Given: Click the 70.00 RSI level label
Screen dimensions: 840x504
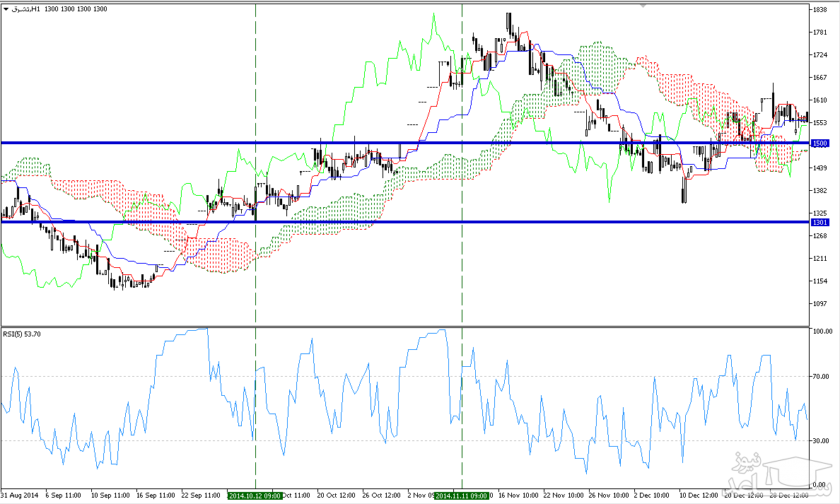Looking at the screenshot, I should pos(821,377).
